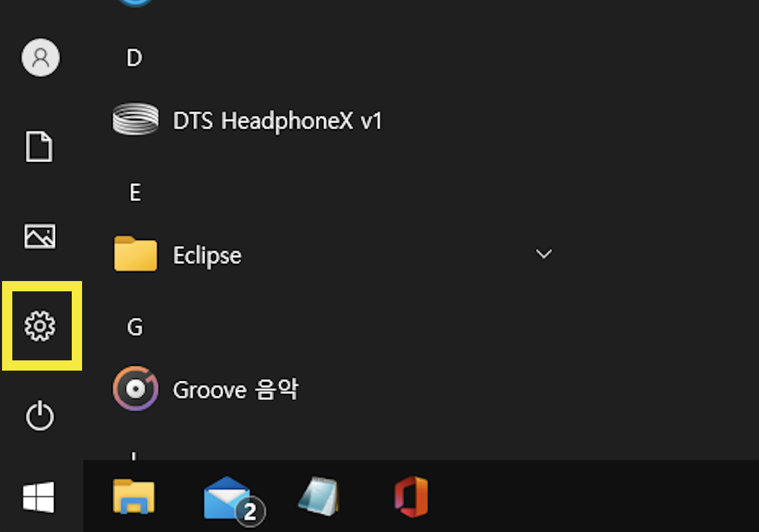Screen dimensions: 759x532
Task: Launch Notepad from the taskbar
Action: point(319,497)
